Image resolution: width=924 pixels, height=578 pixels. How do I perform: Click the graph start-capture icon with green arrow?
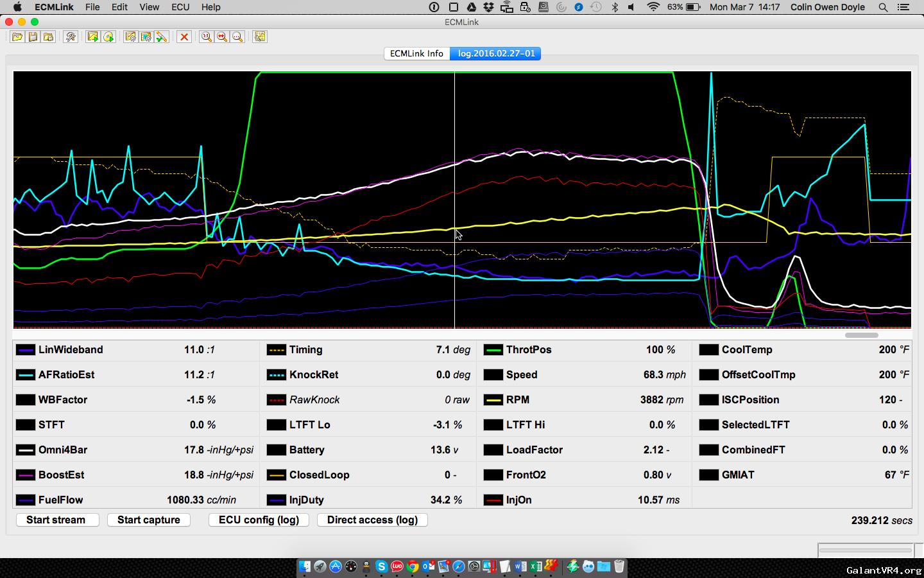[x=93, y=37]
